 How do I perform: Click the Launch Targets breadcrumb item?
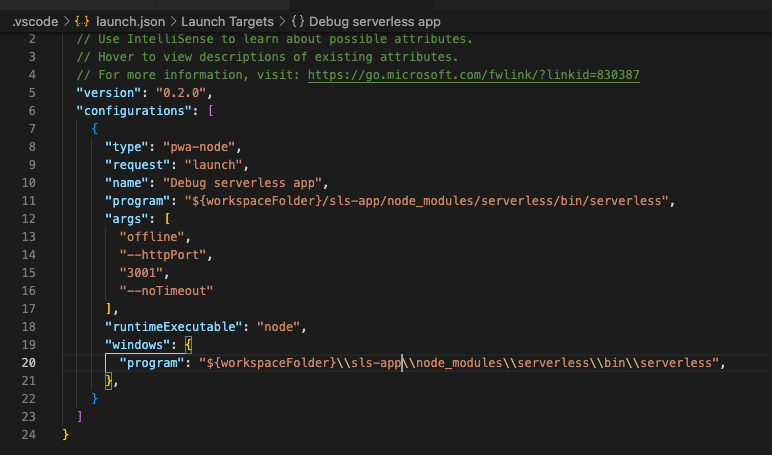tap(227, 22)
